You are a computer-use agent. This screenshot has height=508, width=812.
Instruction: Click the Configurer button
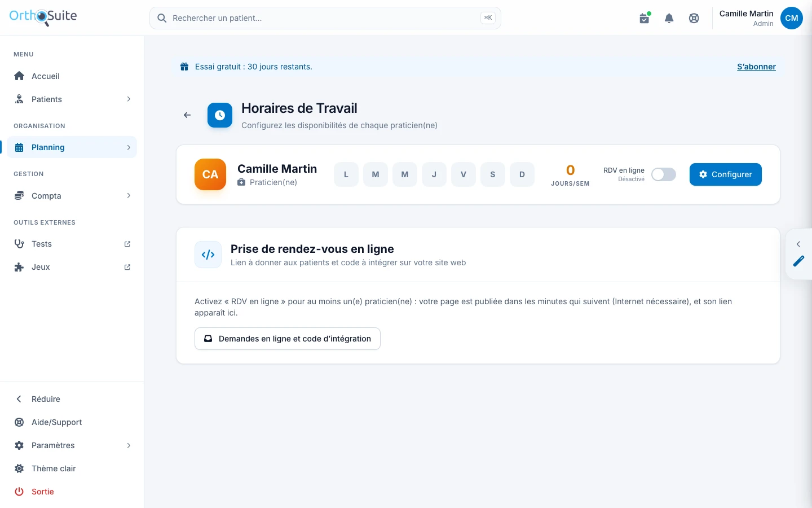tap(726, 174)
